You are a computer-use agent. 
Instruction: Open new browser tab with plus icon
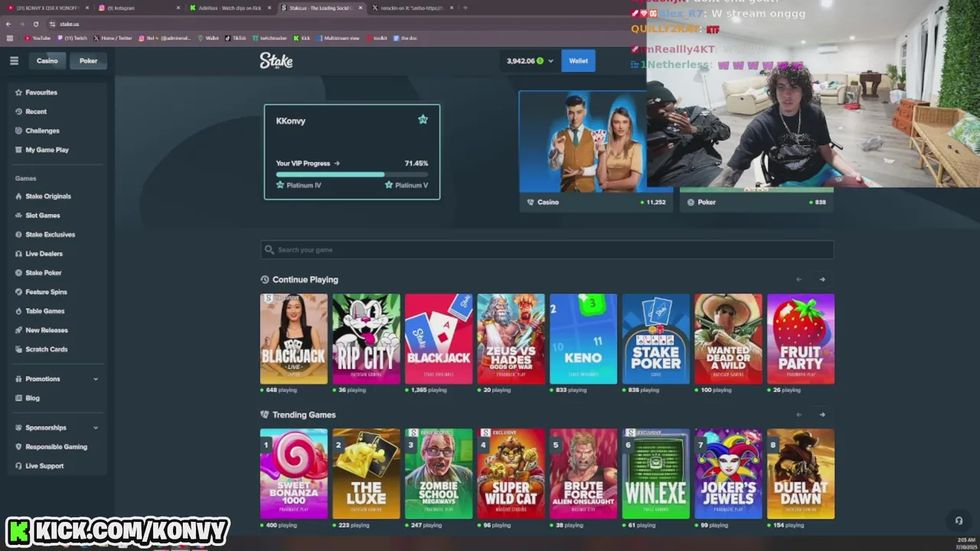click(x=465, y=8)
